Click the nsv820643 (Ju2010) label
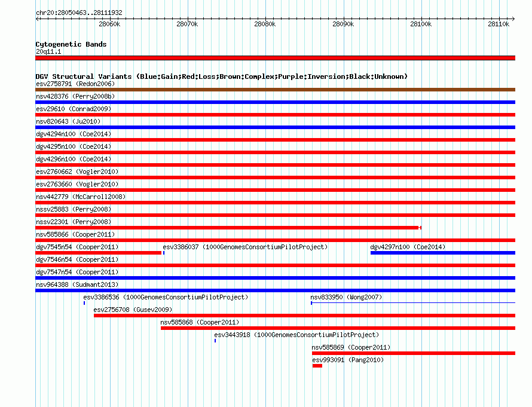532x407 pixels. pyautogui.click(x=68, y=121)
